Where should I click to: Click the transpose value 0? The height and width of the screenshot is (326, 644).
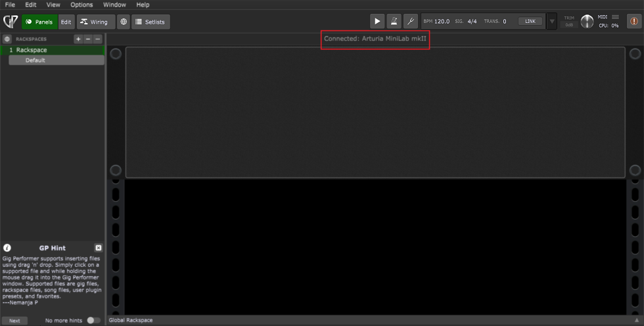(505, 21)
